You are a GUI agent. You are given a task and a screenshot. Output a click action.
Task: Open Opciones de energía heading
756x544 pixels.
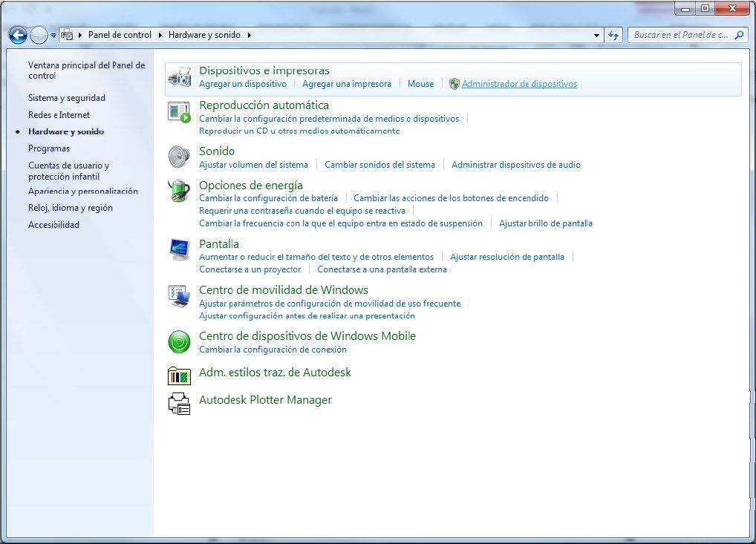click(x=251, y=185)
